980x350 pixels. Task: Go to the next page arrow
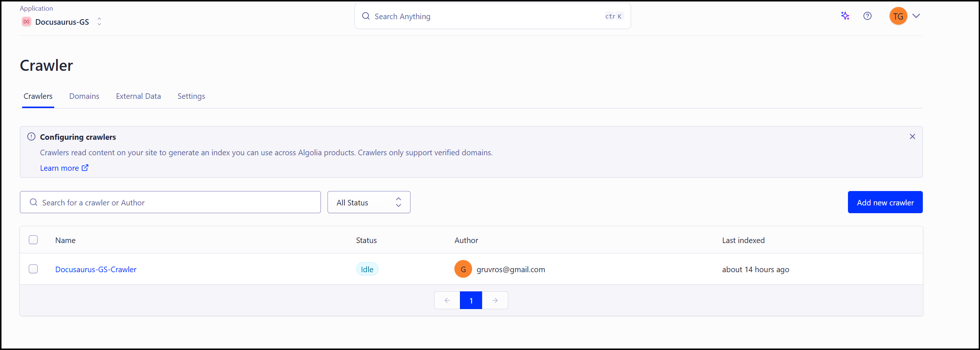click(x=495, y=300)
